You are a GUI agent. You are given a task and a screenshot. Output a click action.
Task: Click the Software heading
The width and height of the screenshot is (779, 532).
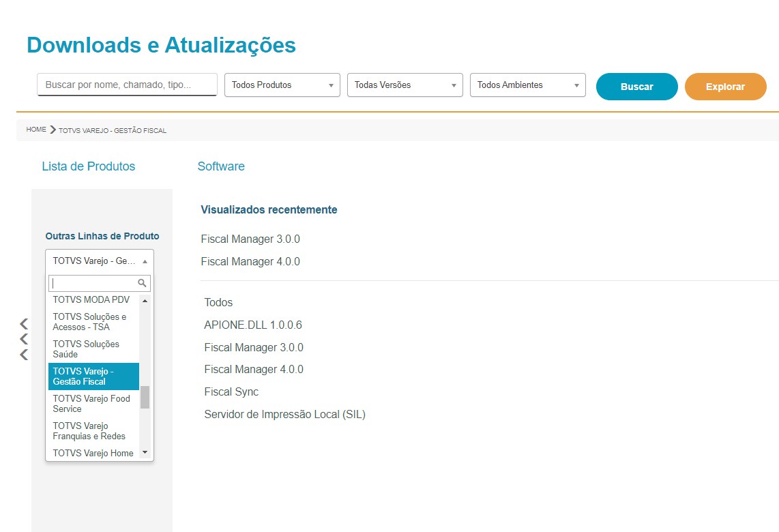pos(221,166)
